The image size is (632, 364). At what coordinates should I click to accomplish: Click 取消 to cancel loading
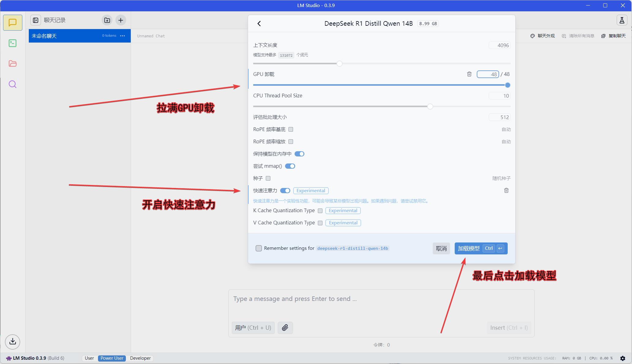click(442, 248)
